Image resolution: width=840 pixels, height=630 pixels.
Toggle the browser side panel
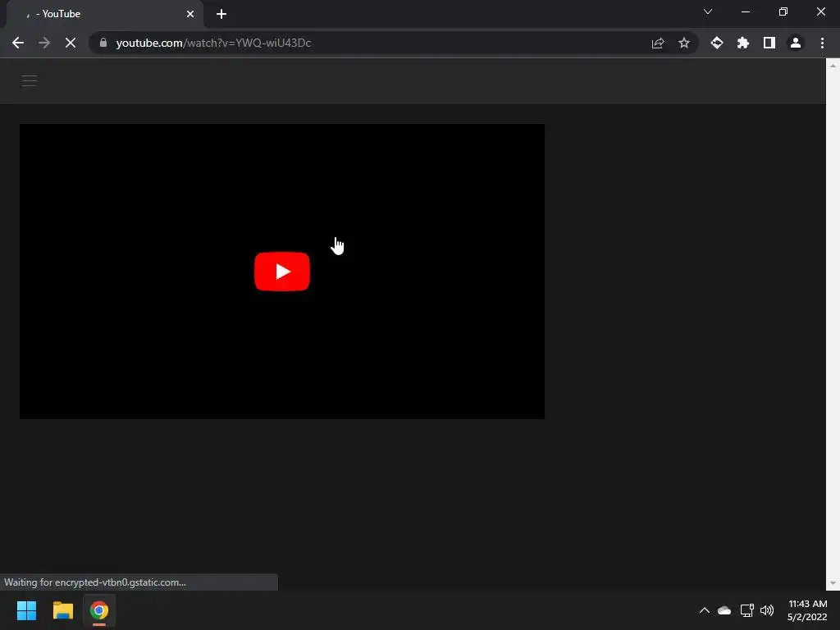point(769,43)
